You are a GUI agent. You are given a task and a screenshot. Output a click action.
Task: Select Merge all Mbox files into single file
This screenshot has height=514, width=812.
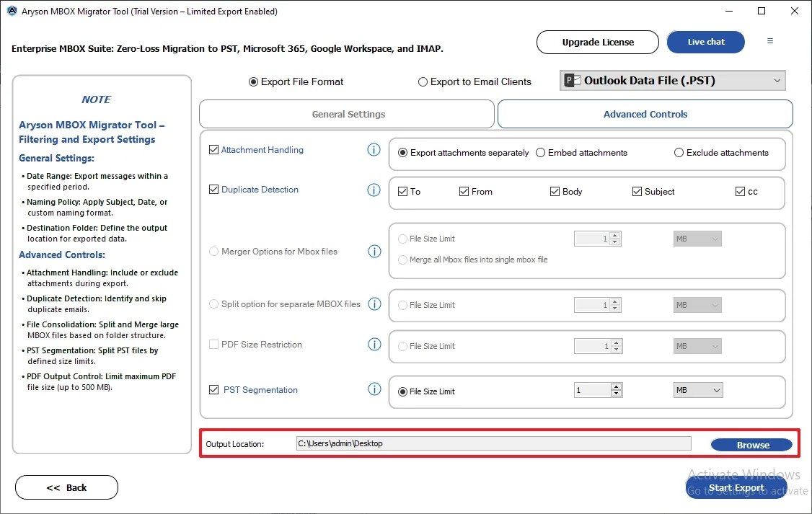pyautogui.click(x=402, y=260)
